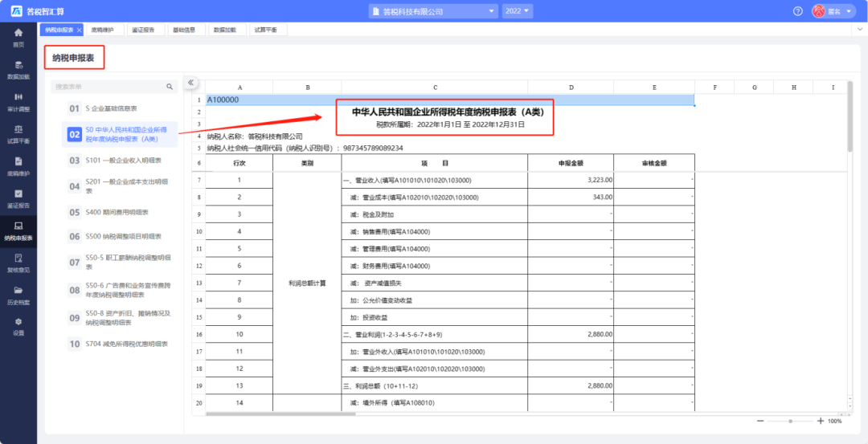
Task: Expand the tab overflow chevron at top right
Action: tap(860, 29)
